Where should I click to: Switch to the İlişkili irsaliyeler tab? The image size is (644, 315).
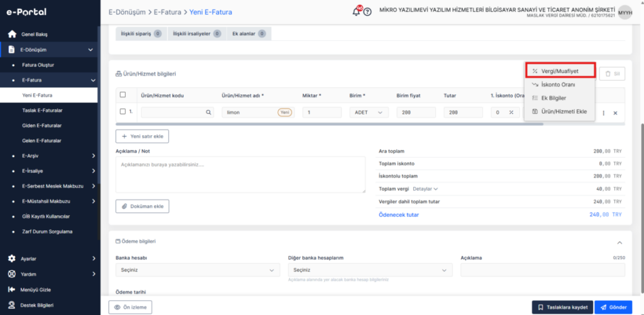[197, 34]
